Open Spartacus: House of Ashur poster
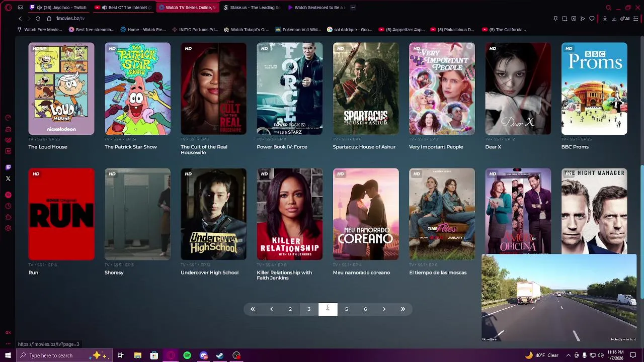The image size is (644, 362). [x=366, y=88]
